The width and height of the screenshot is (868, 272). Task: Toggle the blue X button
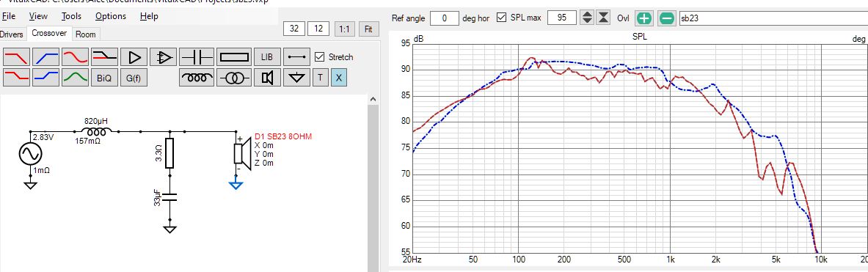pos(338,78)
